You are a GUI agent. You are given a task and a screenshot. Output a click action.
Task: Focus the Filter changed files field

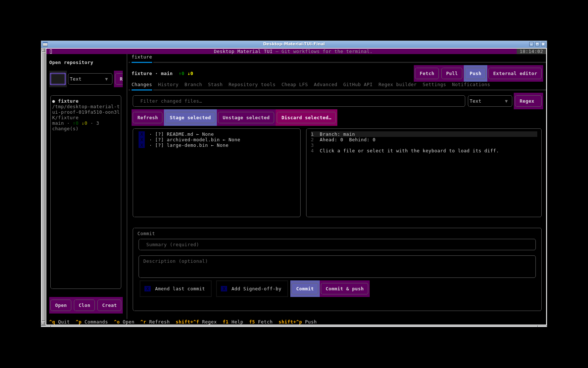click(x=299, y=101)
